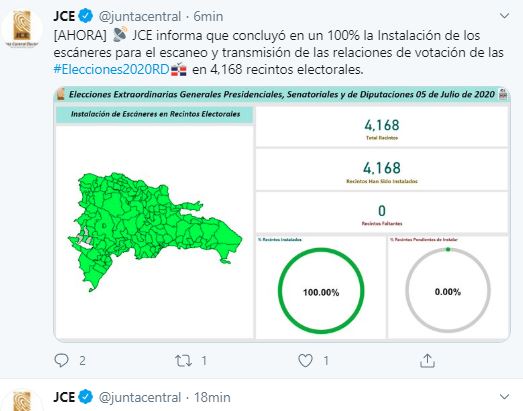Click the 4,168 Total Recintos figure

coord(382,125)
